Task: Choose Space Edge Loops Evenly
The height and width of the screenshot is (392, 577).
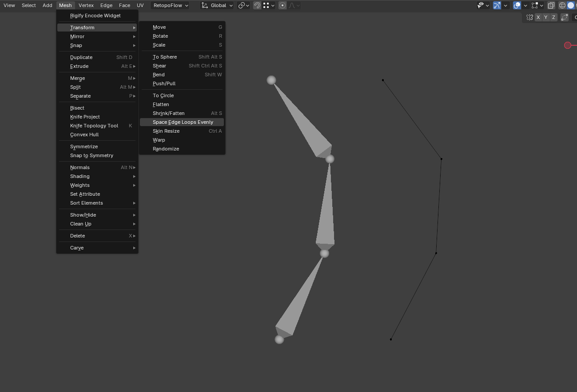Action: tap(182, 122)
